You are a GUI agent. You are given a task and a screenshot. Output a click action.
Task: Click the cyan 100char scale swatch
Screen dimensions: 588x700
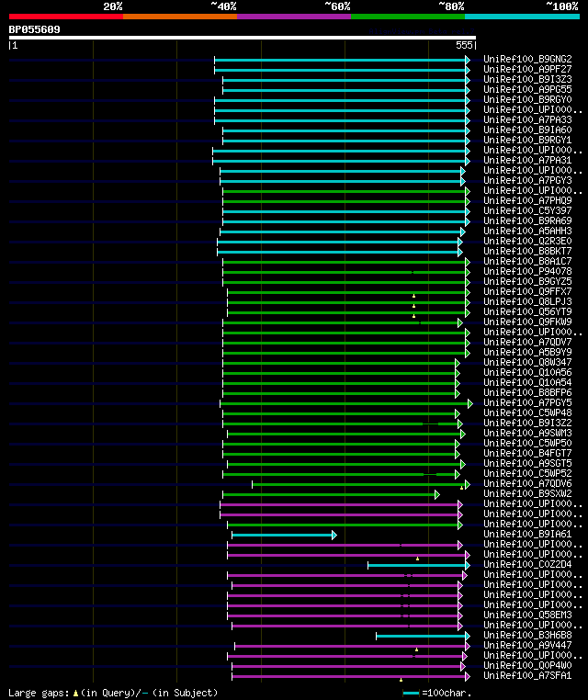tap(411, 694)
